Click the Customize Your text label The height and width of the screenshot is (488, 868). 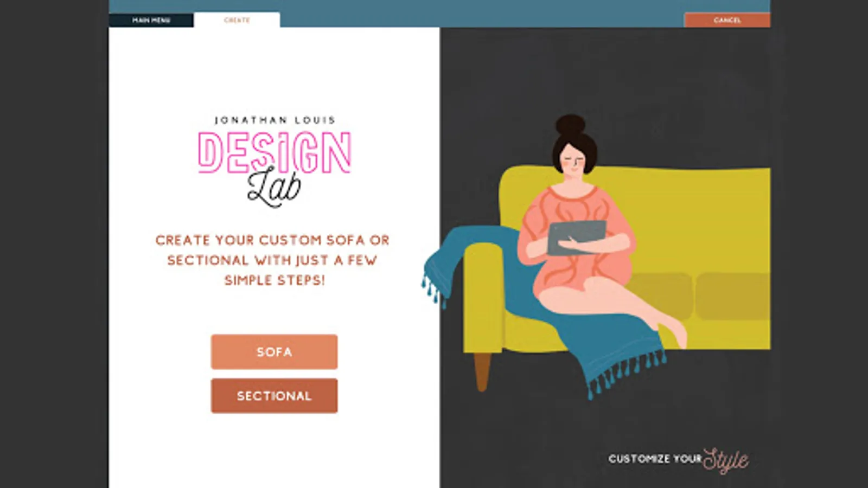point(655,459)
